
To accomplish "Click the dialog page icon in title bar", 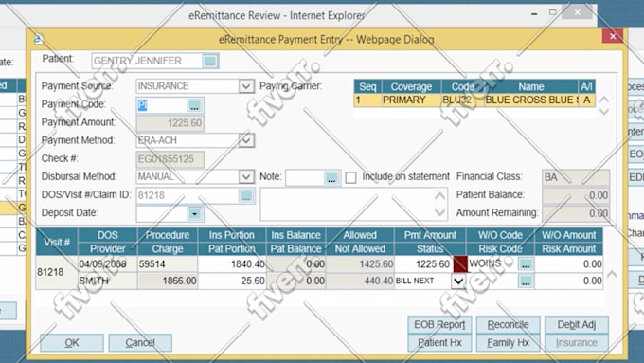I will (x=39, y=40).
